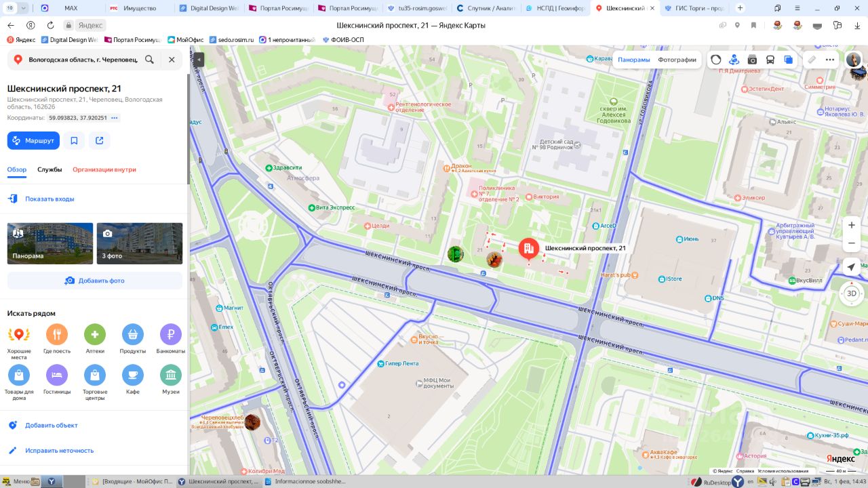Toggle the photo camera map layer icon
The width and height of the screenshot is (868, 488).
[x=752, y=60]
